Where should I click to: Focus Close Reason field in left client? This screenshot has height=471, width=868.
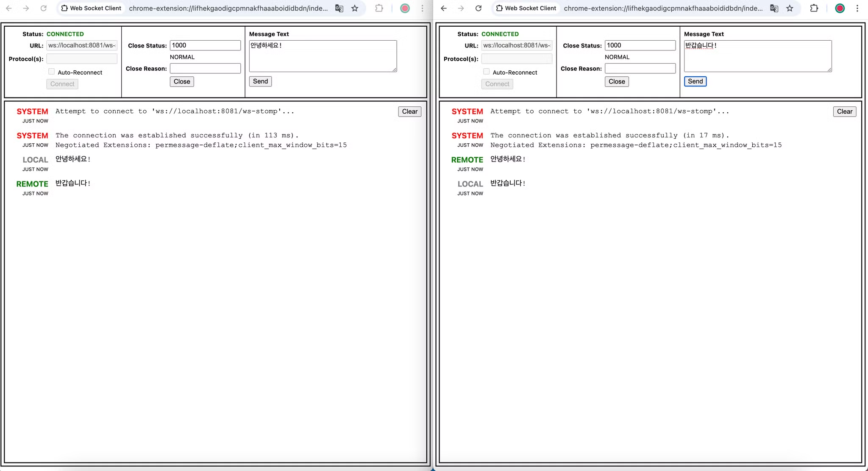click(205, 68)
